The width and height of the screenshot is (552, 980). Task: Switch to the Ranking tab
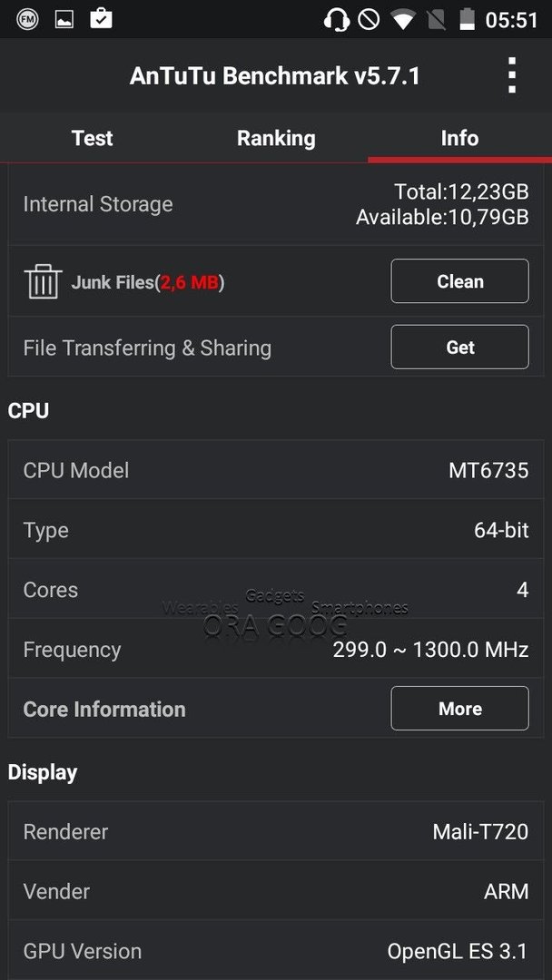[x=276, y=138]
